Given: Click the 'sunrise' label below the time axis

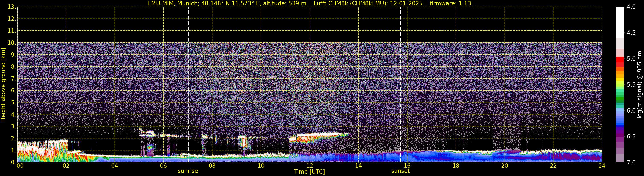Looking at the screenshot, I should [x=188, y=171].
